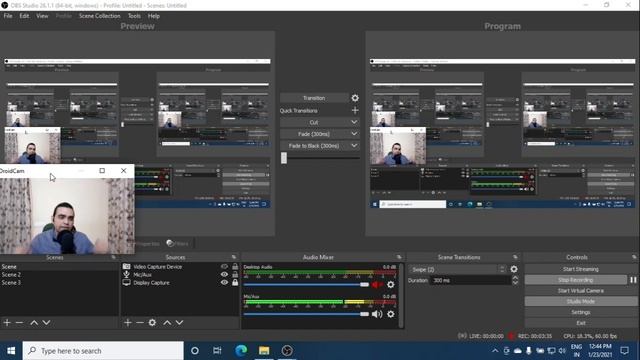
Task: Open File Explorer from the taskbar
Action: [x=264, y=351]
